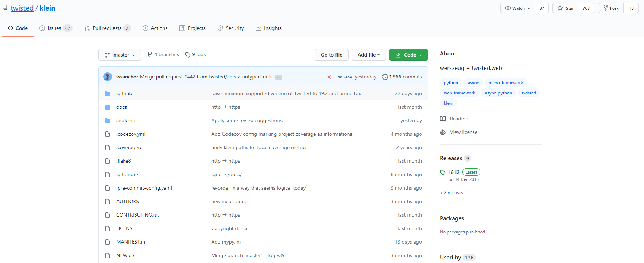Click the wsanchez avatar thumbnail

coord(108,77)
